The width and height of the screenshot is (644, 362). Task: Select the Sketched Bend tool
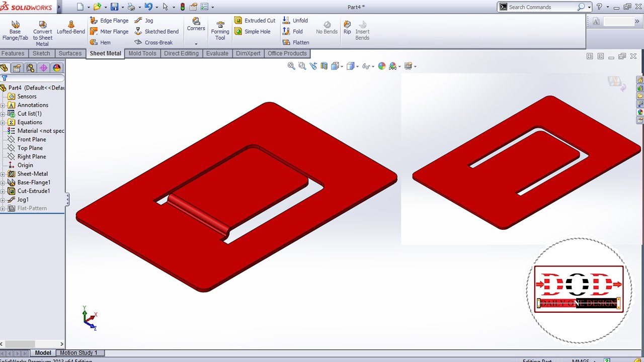(x=156, y=32)
